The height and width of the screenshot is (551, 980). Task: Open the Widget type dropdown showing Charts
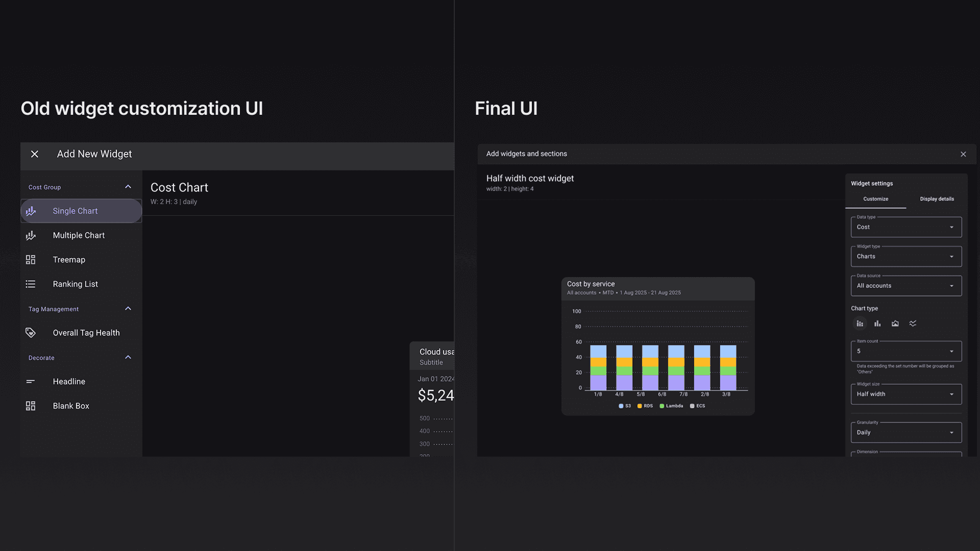pos(906,257)
